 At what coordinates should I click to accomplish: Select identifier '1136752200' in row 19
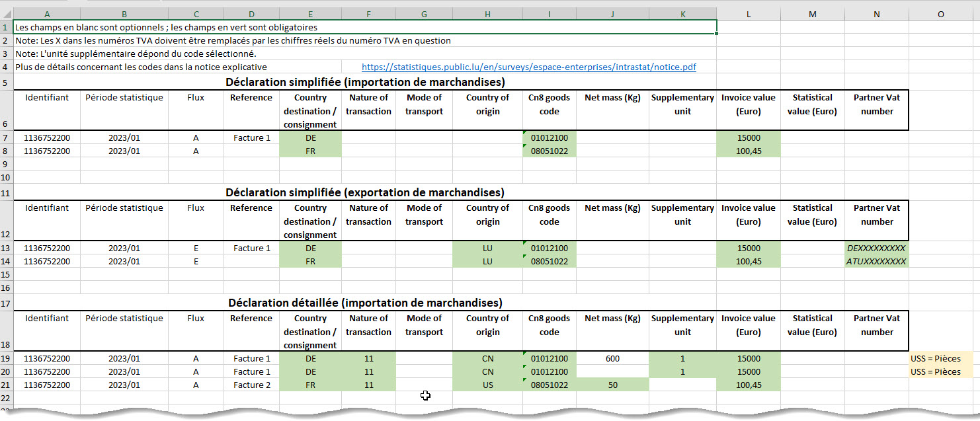[46, 359]
